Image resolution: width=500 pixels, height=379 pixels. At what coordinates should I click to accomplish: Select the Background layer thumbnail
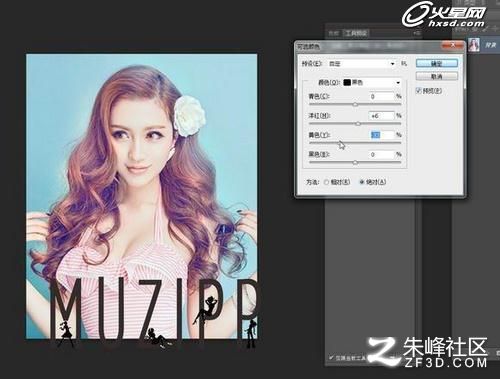click(x=474, y=45)
